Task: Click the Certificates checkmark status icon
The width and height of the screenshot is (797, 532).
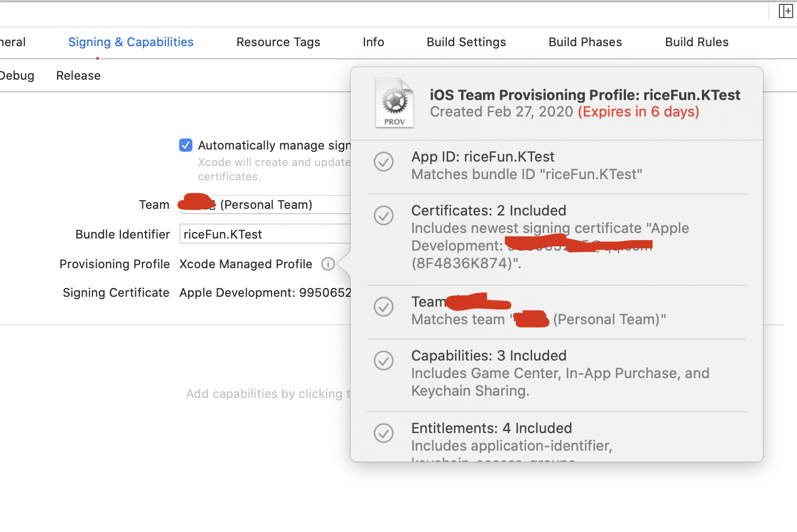Action: pyautogui.click(x=384, y=215)
